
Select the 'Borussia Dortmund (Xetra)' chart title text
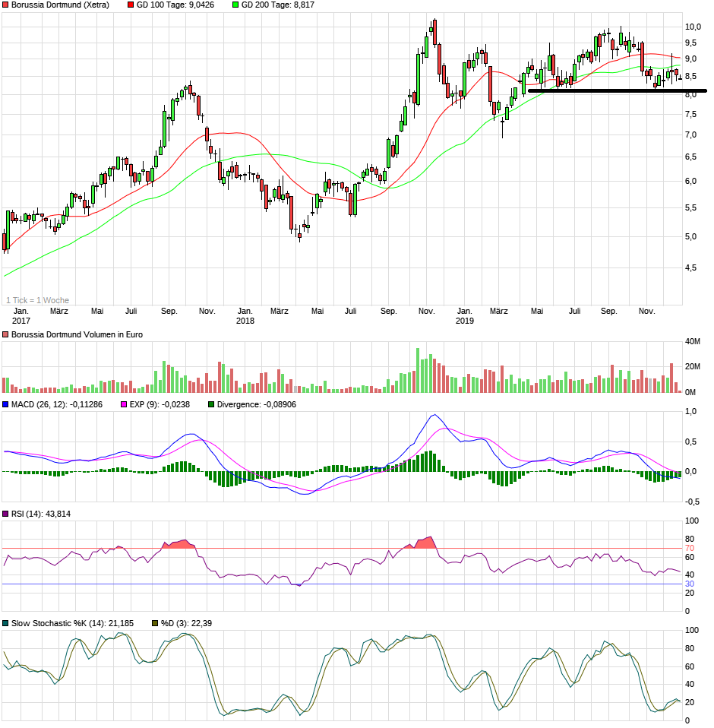pyautogui.click(x=60, y=5)
